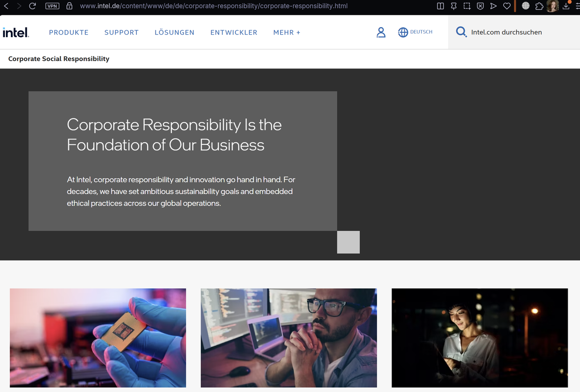The image size is (580, 392).
Task: Open the bearded man with glasses image
Action: click(289, 338)
